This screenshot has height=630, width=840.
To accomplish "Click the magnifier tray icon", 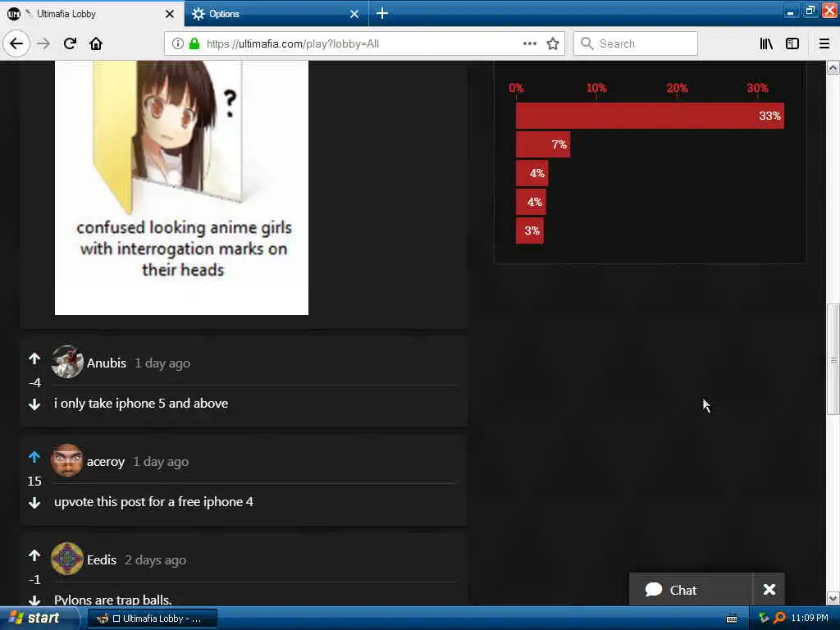I will tap(779, 619).
